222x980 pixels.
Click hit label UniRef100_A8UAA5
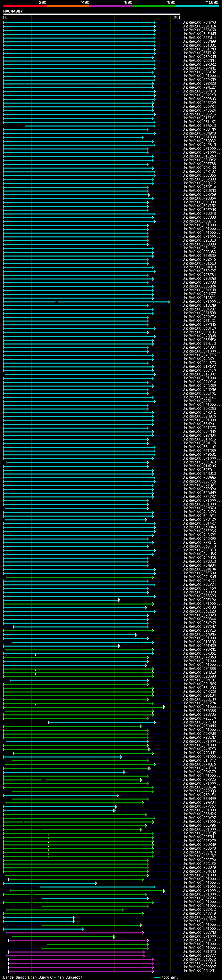(199, 477)
